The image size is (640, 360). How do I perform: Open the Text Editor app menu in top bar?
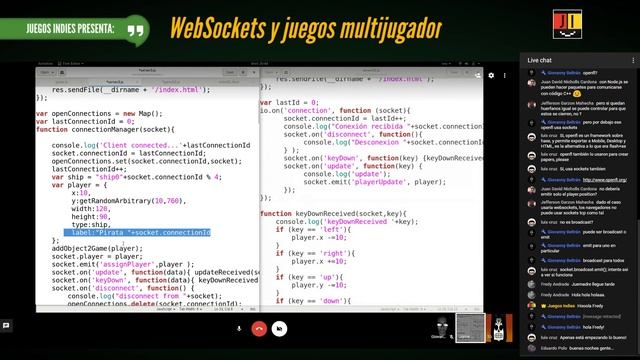(71, 63)
